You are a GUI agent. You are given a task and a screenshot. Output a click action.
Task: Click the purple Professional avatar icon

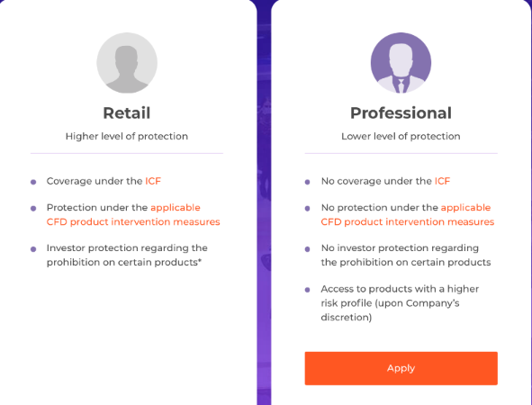pos(401,63)
